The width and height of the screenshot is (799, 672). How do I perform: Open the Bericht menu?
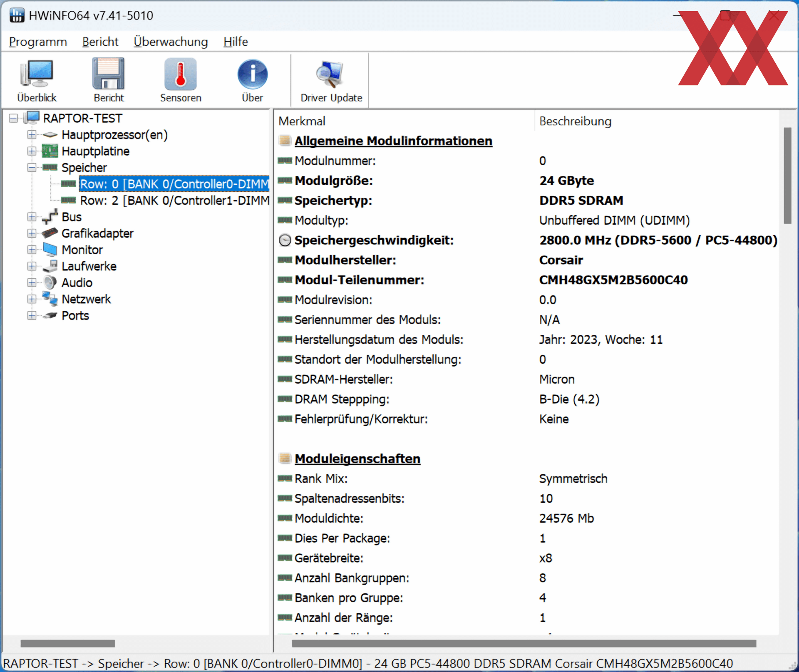(x=100, y=42)
